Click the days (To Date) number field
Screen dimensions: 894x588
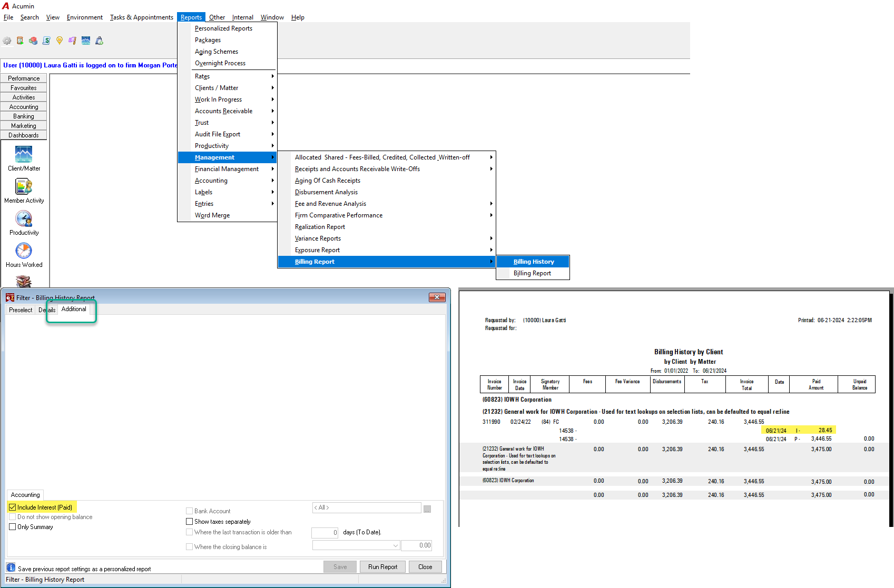coord(325,533)
